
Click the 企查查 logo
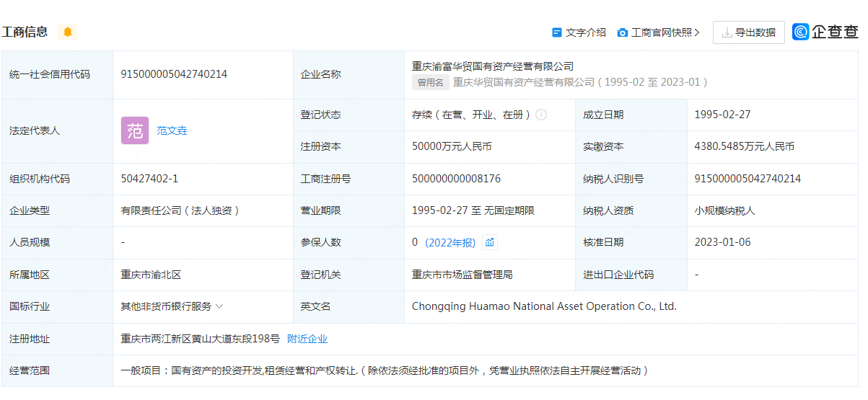[x=825, y=32]
